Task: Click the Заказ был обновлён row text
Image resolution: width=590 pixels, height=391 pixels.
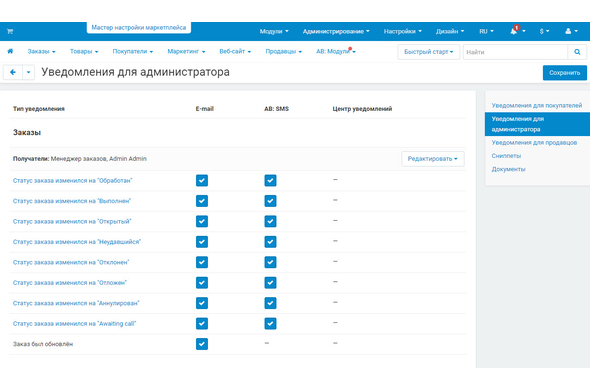Action: tap(43, 344)
